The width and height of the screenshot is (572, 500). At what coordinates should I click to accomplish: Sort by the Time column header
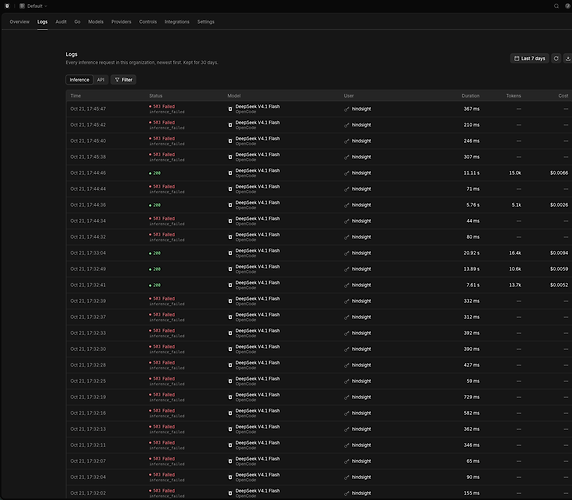coord(76,96)
